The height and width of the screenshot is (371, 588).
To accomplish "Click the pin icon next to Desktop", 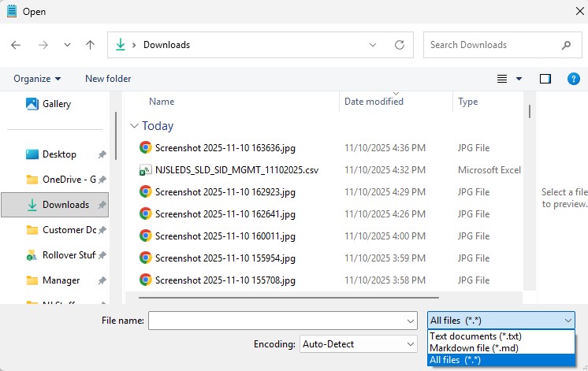I will (x=102, y=154).
